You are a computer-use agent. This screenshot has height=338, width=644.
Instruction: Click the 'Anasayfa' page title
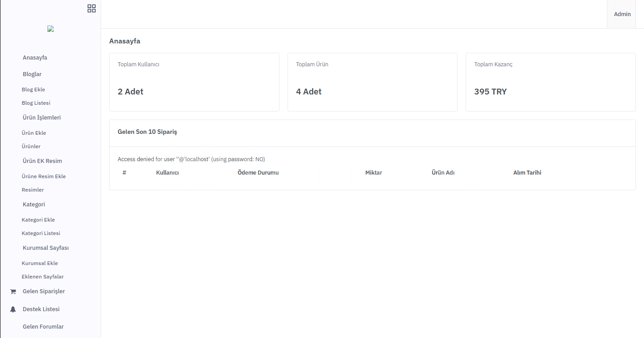(125, 41)
